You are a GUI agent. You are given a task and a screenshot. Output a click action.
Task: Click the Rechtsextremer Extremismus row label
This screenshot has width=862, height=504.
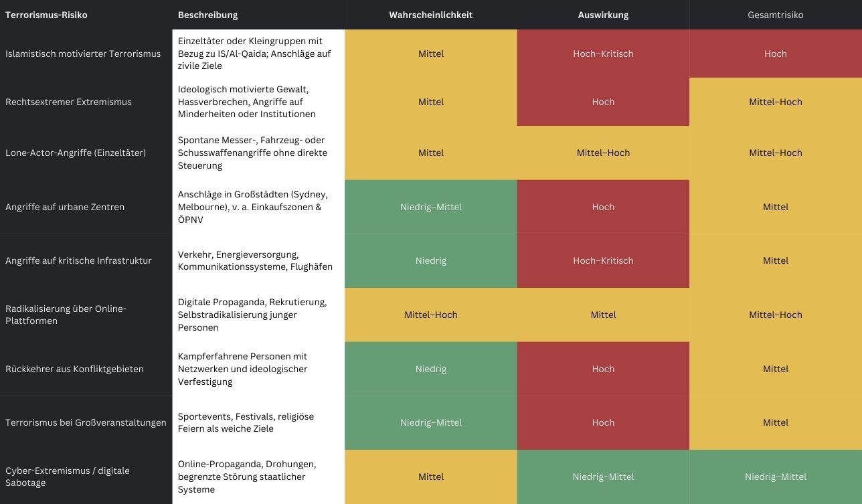coord(68,102)
